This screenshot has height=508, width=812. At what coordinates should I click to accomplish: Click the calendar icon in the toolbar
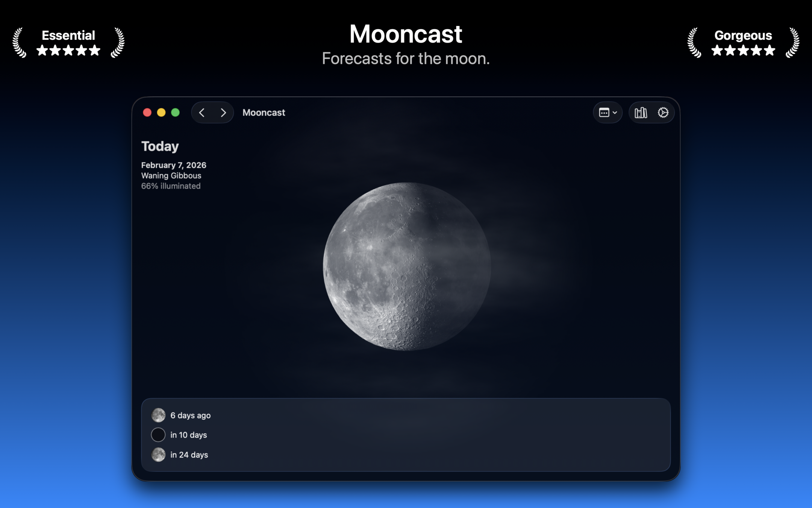(604, 113)
